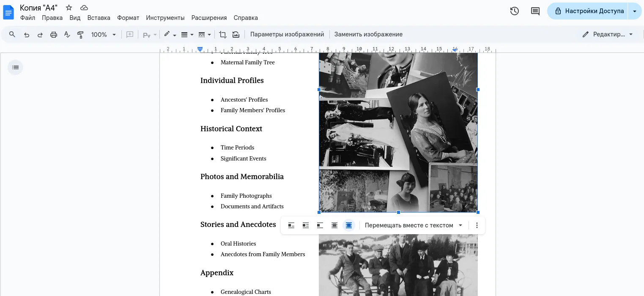This screenshot has height=296, width=644.
Task: Run spell check from the toolbar
Action: (x=67, y=34)
